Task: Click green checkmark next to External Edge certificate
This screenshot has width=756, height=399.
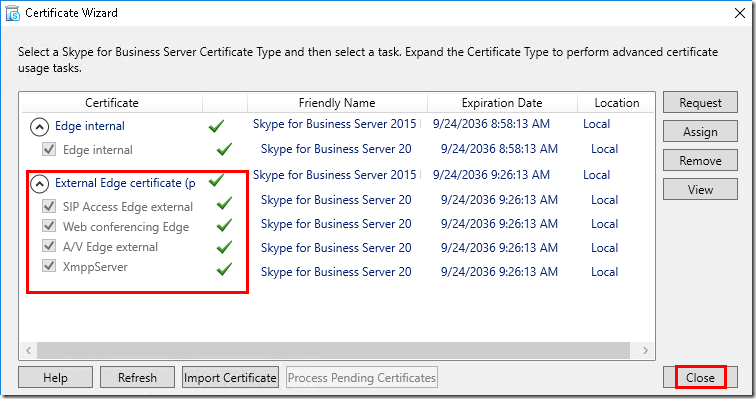Action: tap(216, 181)
